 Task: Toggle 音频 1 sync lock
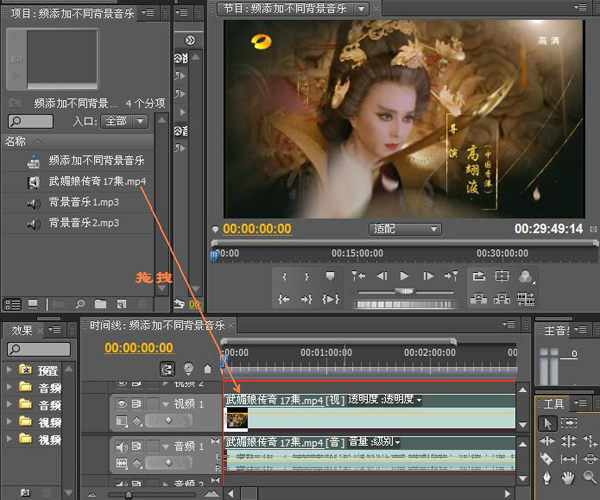click(x=136, y=446)
